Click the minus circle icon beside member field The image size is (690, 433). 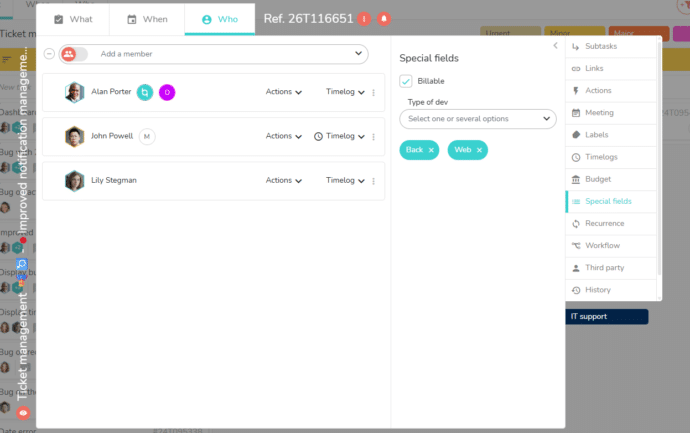tap(49, 54)
